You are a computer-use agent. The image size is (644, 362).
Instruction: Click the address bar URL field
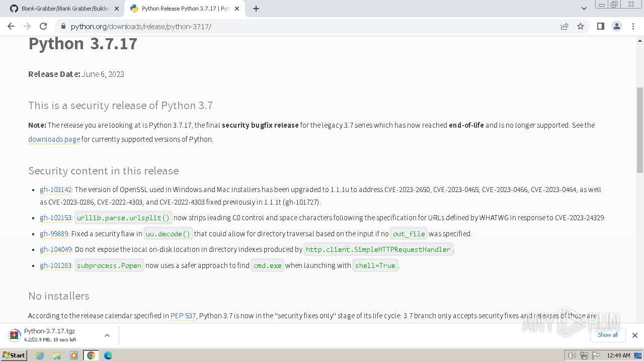[x=307, y=26]
